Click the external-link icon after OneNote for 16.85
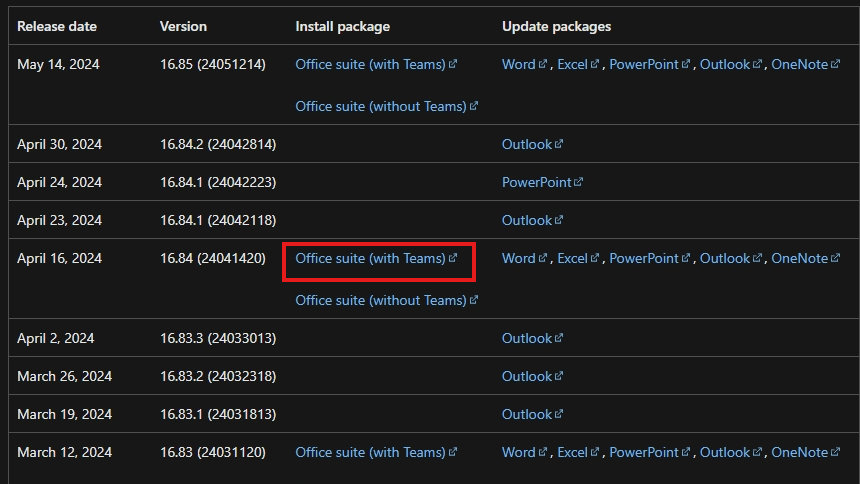 [x=835, y=64]
